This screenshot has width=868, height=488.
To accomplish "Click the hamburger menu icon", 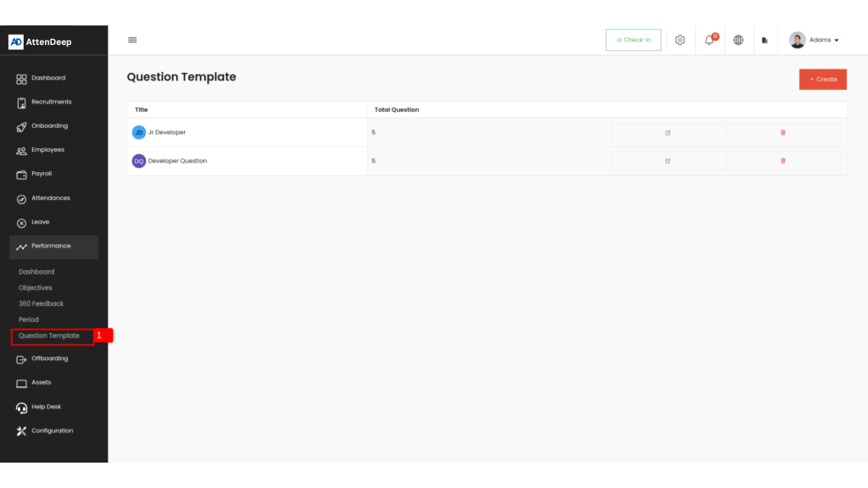I will click(x=132, y=40).
